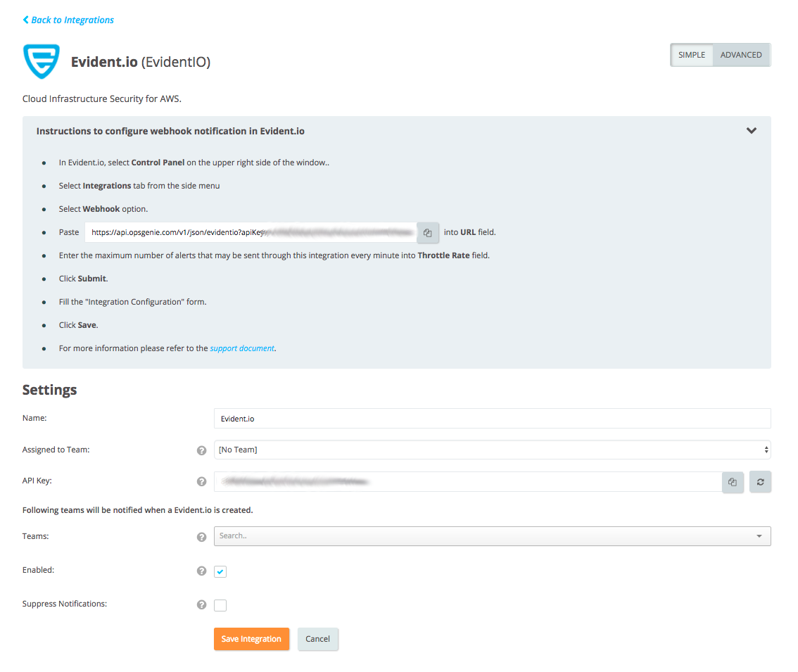
Task: Click 'Select Integrations tab' instruction line
Action: pos(139,186)
